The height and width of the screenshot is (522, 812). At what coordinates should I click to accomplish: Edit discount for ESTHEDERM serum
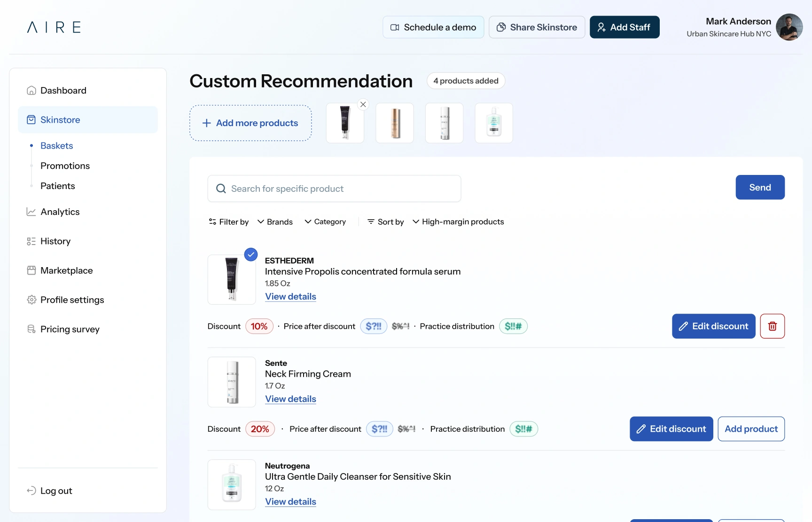click(x=713, y=326)
